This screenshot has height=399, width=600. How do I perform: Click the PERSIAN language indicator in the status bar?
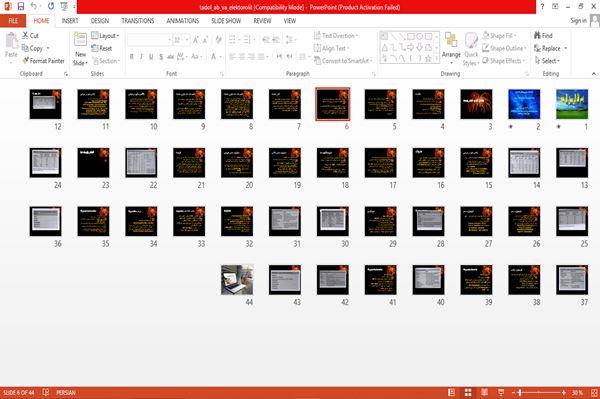pyautogui.click(x=66, y=392)
